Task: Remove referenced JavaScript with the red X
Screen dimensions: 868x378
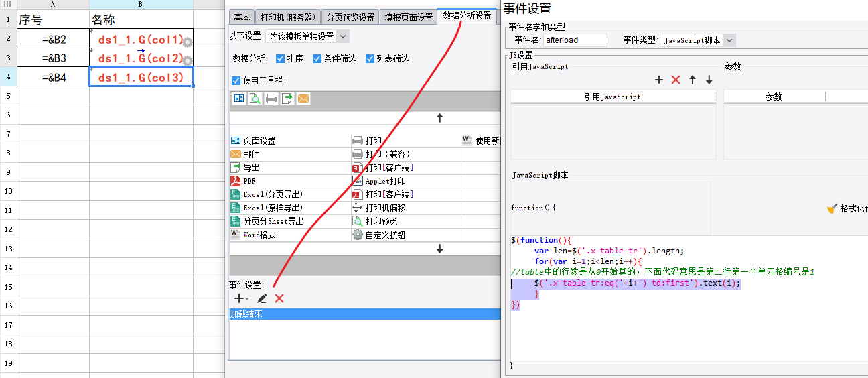Action: click(675, 80)
